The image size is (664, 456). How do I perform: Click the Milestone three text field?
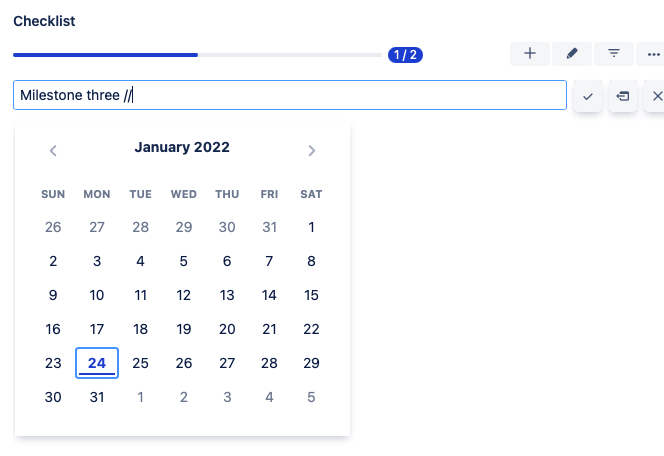point(290,95)
